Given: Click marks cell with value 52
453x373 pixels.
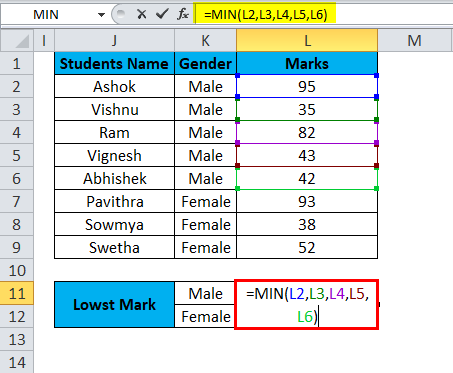Looking at the screenshot, I should coord(307,247).
